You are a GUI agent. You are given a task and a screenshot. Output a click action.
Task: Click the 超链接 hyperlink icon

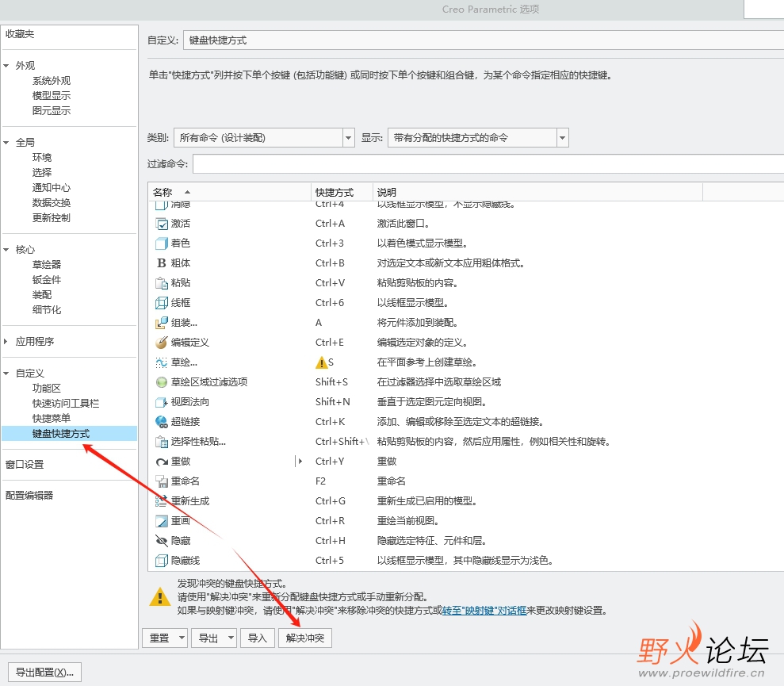(162, 422)
